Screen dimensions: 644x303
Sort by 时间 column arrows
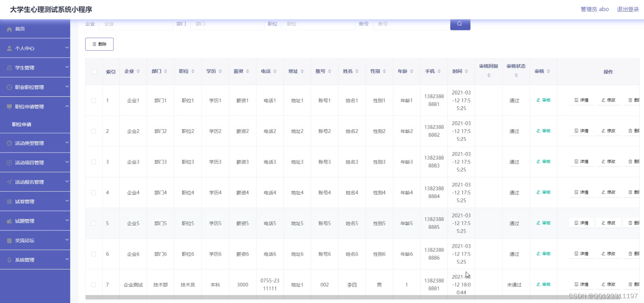466,72
